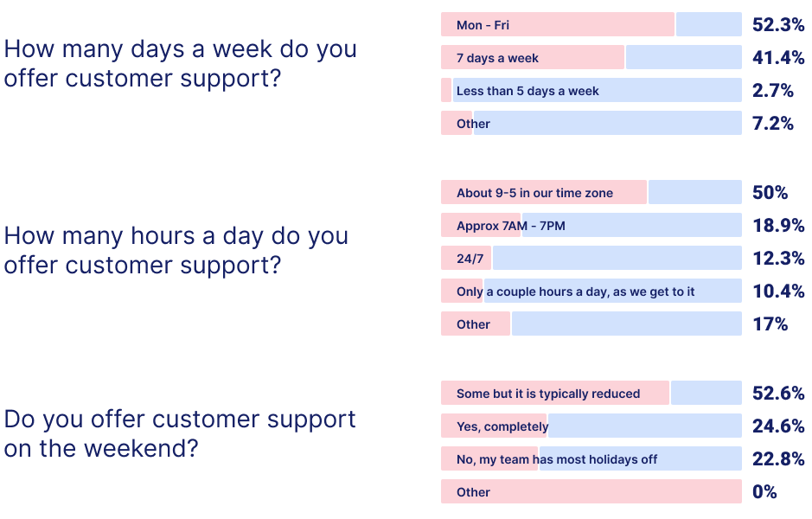Select 'Some but it is typically reduced' bar
Screen dimensions: 812x519
click(591, 393)
